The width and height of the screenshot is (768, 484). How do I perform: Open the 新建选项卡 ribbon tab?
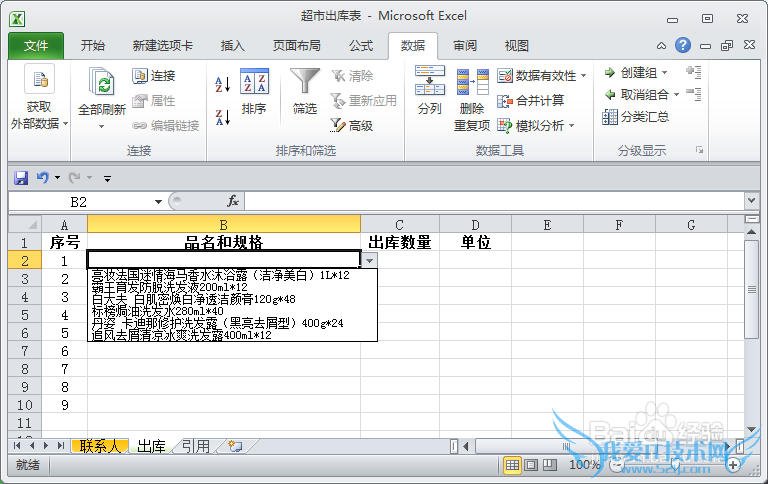pos(163,46)
